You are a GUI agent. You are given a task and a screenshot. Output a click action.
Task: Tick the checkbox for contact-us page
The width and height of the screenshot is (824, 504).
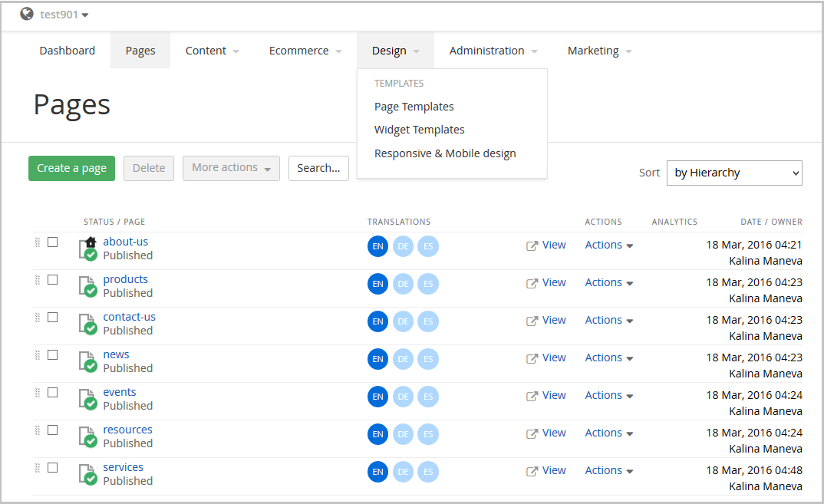click(53, 317)
